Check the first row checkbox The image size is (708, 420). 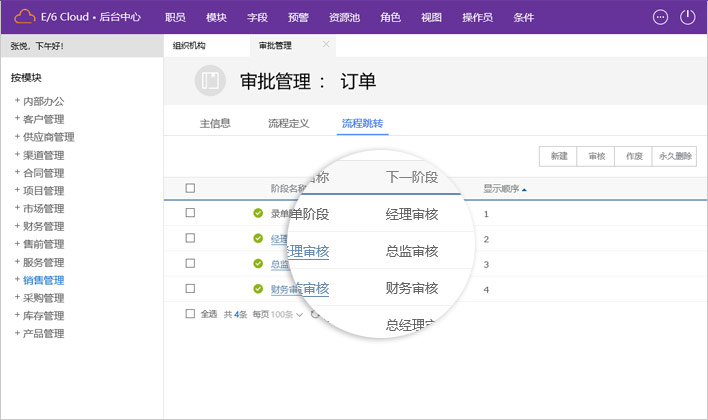point(190,213)
